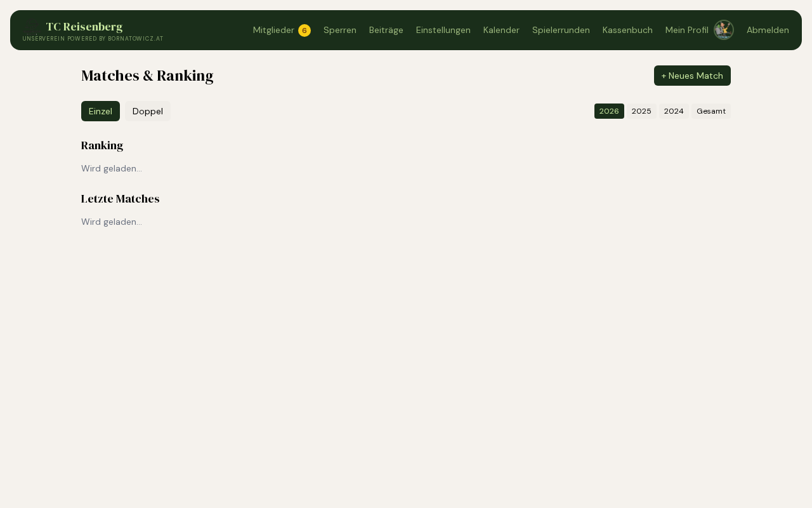Screen dimensions: 812x508
Task: Create a match with + Neues Match
Action: pyautogui.click(x=692, y=76)
